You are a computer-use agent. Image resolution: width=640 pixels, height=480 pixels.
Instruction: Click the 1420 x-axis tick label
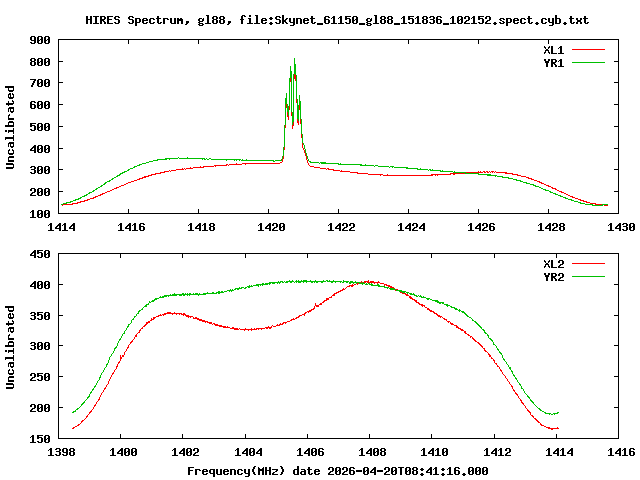coord(271,227)
